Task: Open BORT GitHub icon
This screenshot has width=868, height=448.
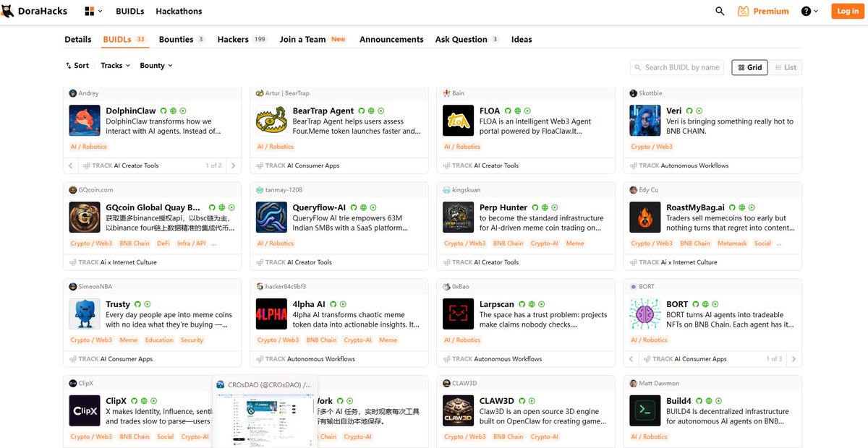Action: 696,304
